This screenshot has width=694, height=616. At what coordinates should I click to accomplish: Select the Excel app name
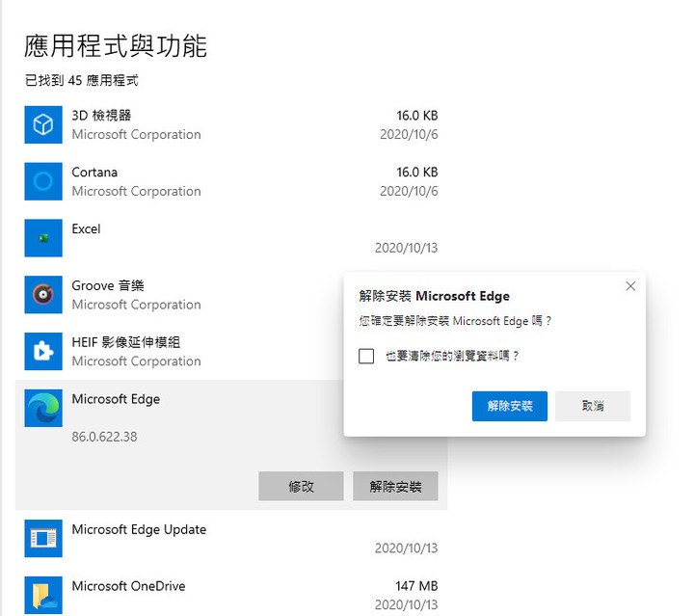(x=87, y=228)
